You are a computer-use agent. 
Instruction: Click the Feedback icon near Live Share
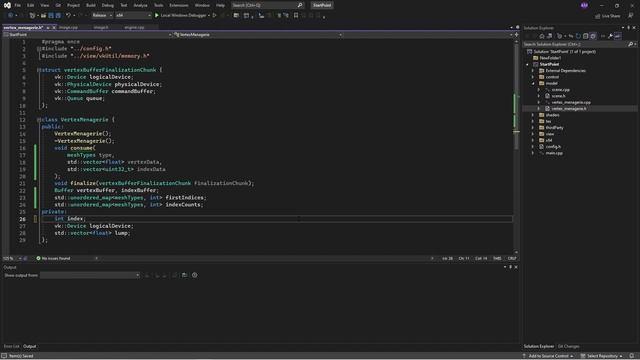tap(631, 16)
